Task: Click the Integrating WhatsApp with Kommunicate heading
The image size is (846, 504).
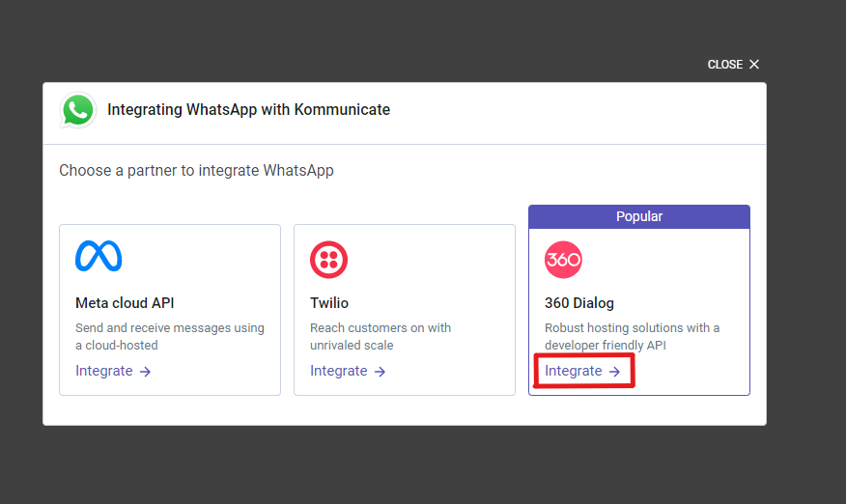Action: pos(249,109)
